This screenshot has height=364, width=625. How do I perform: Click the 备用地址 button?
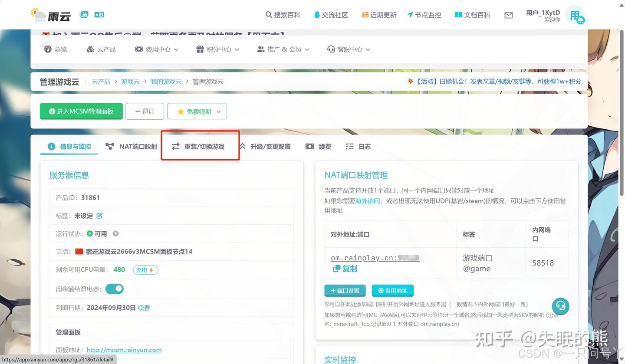[392, 290]
